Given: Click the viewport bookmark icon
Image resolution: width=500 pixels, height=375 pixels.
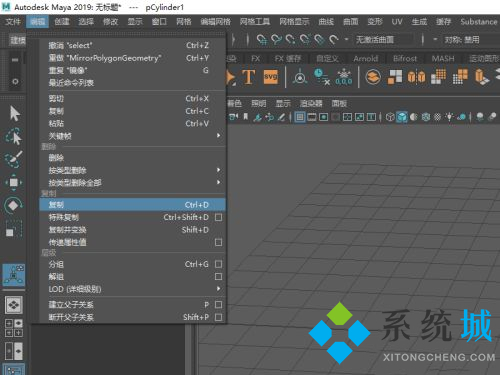Looking at the screenshot, I should click(x=246, y=117).
